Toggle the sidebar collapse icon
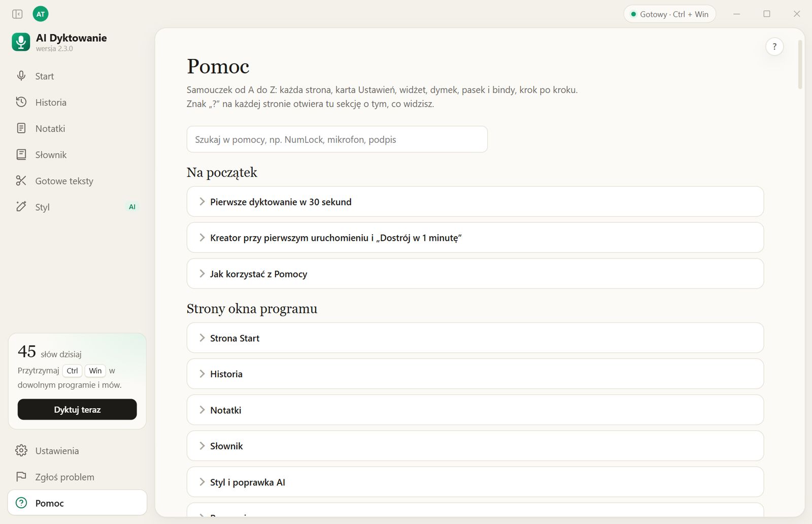Image resolution: width=812 pixels, height=524 pixels. (x=17, y=14)
